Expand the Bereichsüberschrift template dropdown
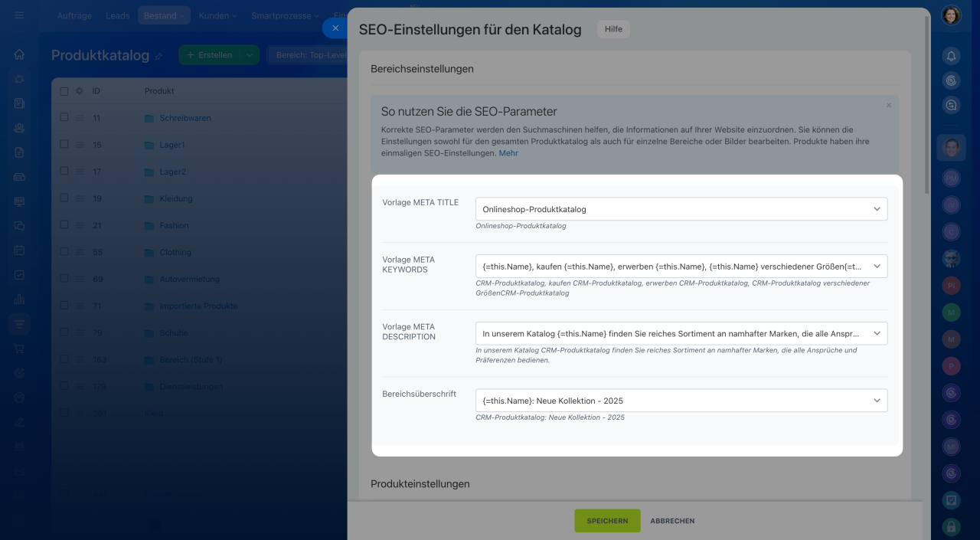Screen dimensions: 980x540 click(877, 401)
